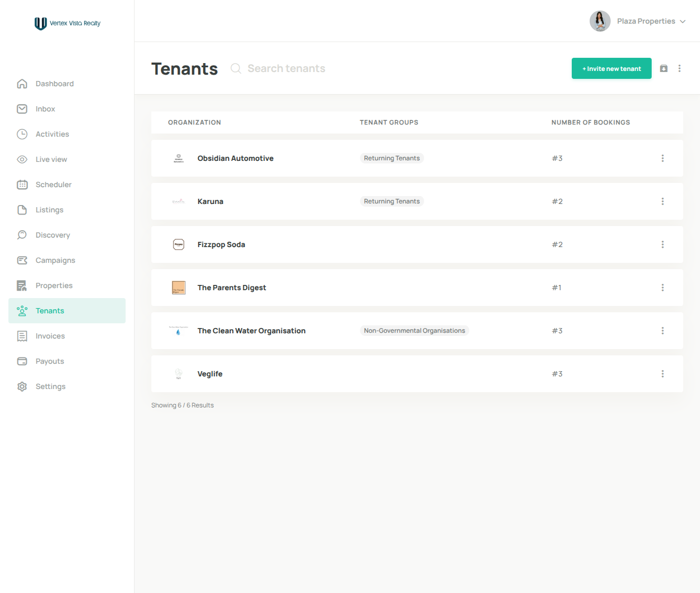
Task: Click The Parents Digest logo thumbnail
Action: click(179, 288)
